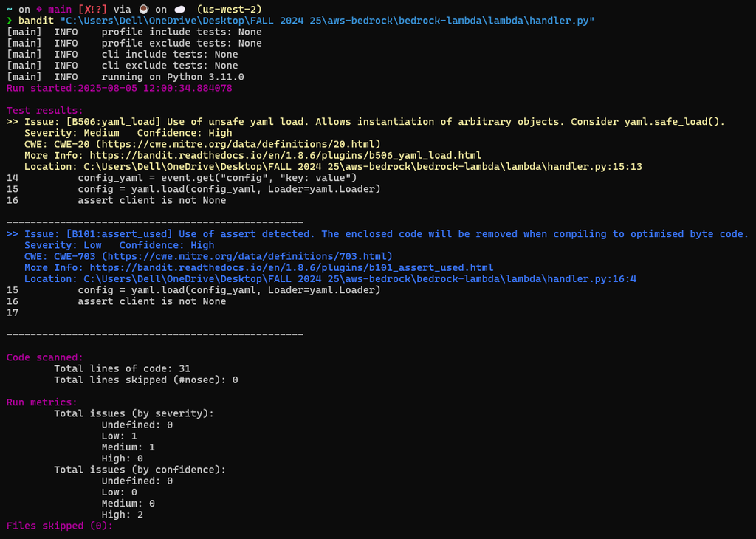Click the git branch diamond icon
The image size is (756, 539).
coord(39,10)
